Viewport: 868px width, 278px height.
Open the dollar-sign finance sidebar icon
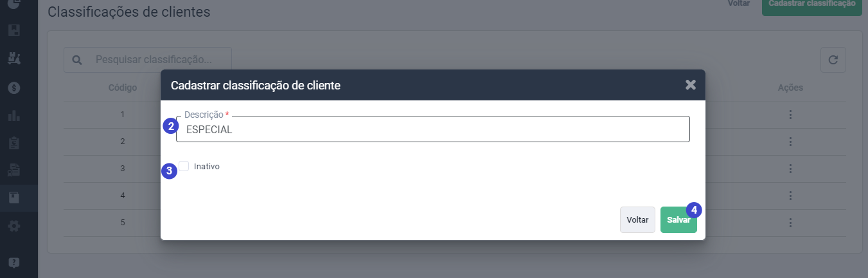pyautogui.click(x=14, y=87)
